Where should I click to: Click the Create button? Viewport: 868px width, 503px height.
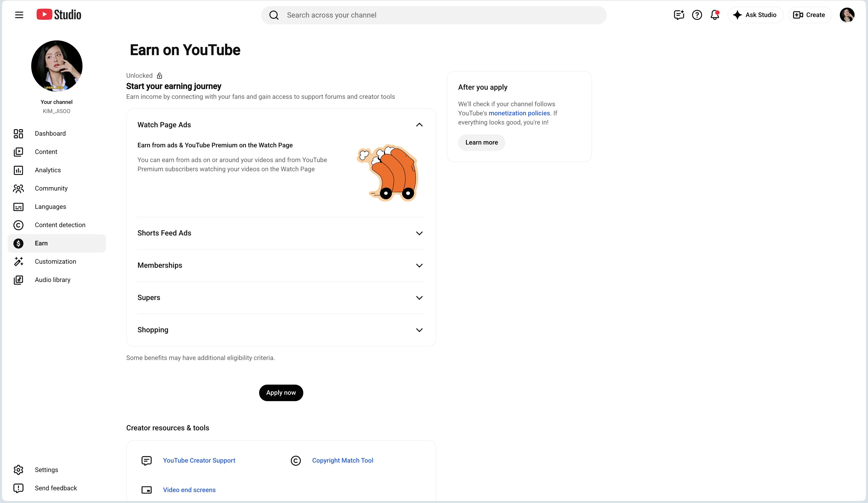pyautogui.click(x=810, y=15)
